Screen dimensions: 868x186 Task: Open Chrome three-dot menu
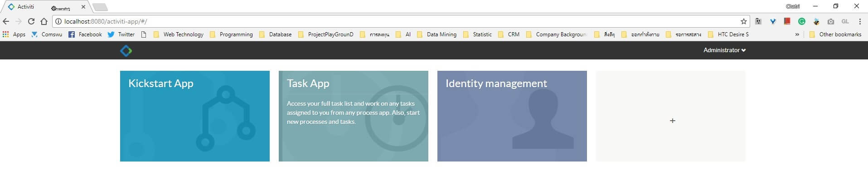click(x=859, y=21)
